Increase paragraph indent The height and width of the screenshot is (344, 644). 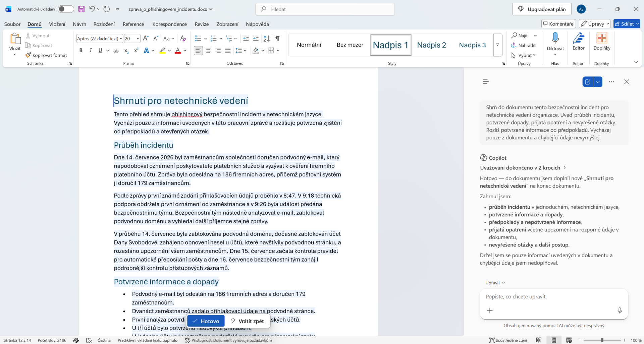(256, 39)
